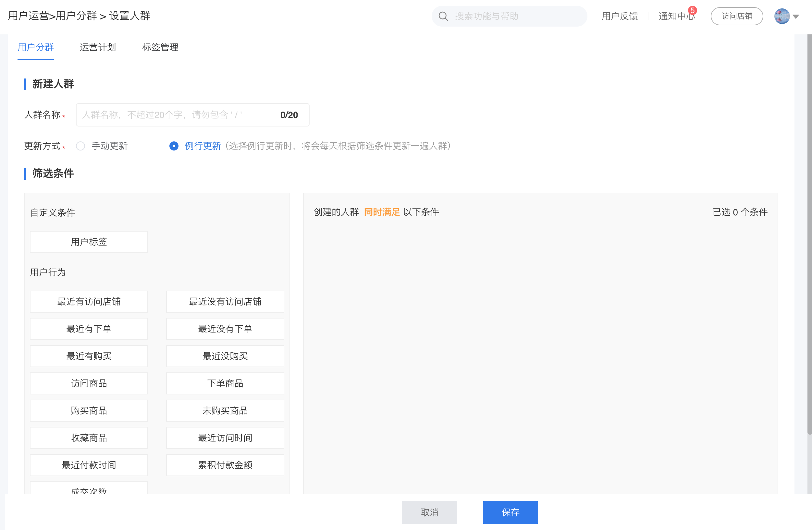This screenshot has width=812, height=530.
Task: Focus the 人群名称 input field
Action: coord(192,114)
